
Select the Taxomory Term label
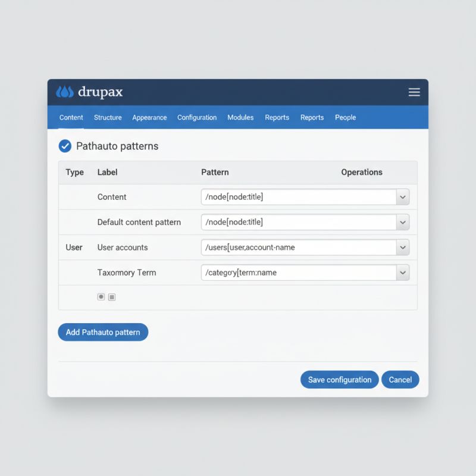127,273
